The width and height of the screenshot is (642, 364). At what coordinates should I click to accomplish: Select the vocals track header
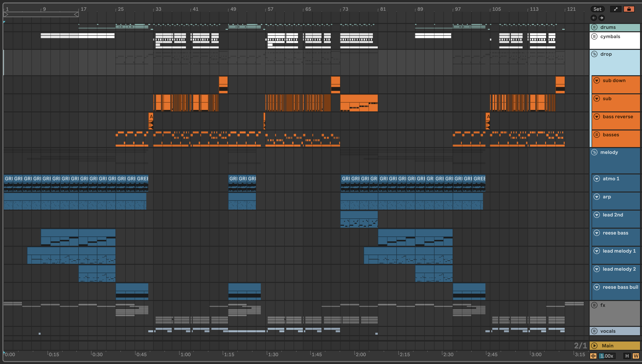(618, 331)
